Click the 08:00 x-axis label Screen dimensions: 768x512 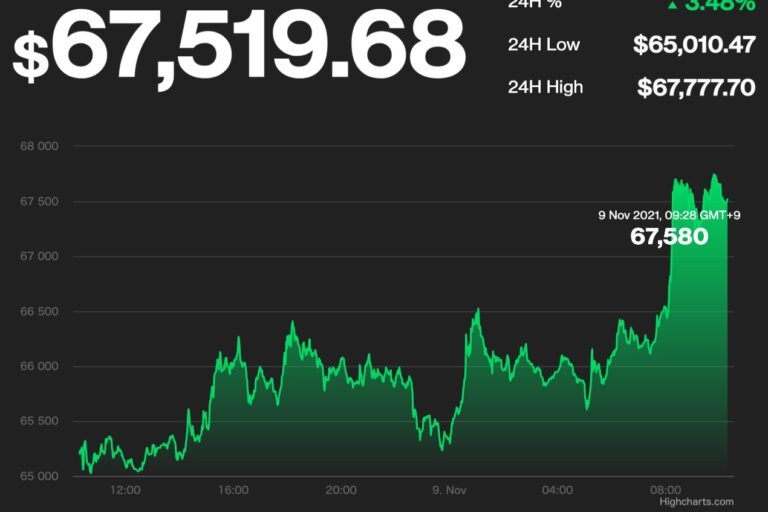coord(666,490)
